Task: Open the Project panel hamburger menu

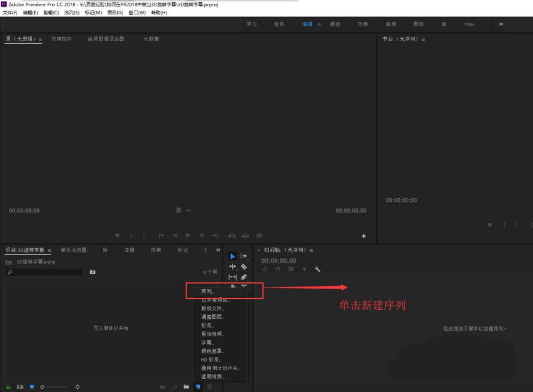Action: (49, 250)
